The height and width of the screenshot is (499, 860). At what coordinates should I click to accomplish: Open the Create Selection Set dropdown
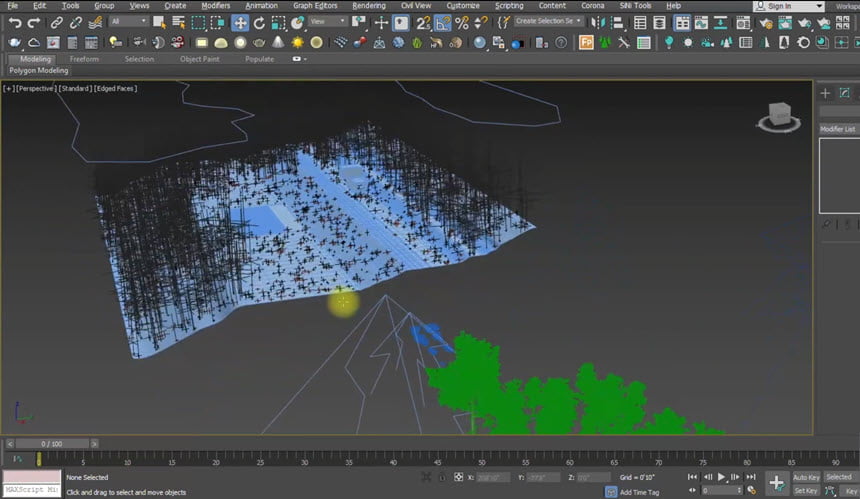tap(548, 21)
